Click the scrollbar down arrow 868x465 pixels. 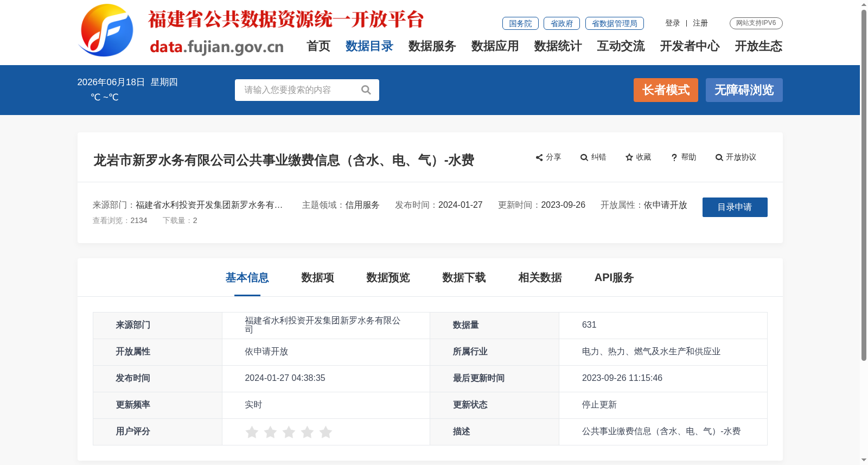pyautogui.click(x=864, y=460)
